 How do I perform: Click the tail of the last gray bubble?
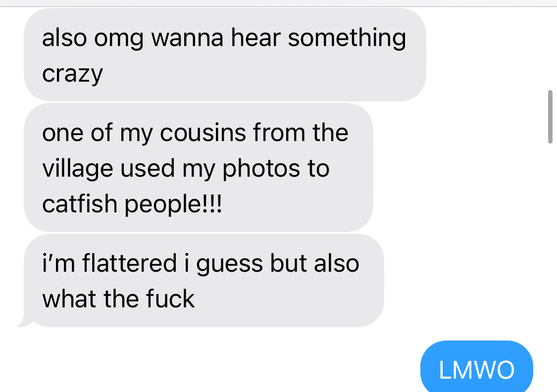[23, 321]
